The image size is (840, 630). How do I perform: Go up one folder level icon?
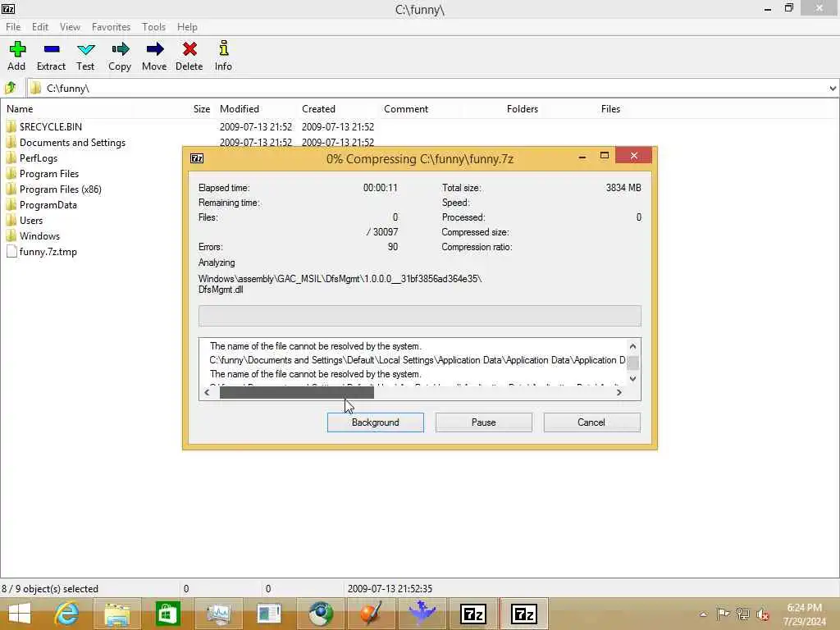tap(10, 87)
